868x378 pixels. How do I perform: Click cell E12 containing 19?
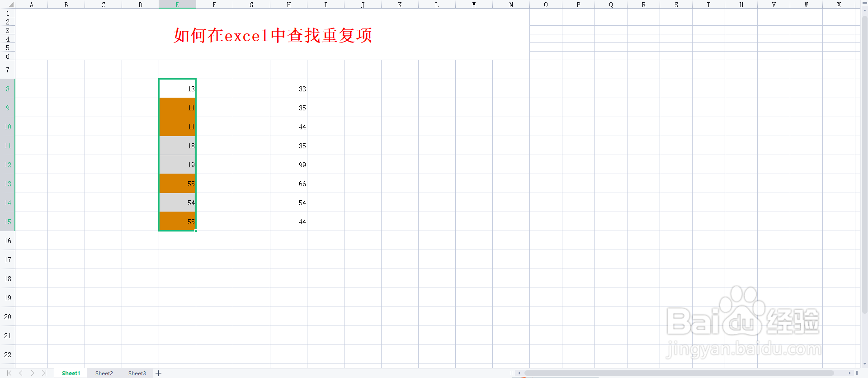coord(177,165)
